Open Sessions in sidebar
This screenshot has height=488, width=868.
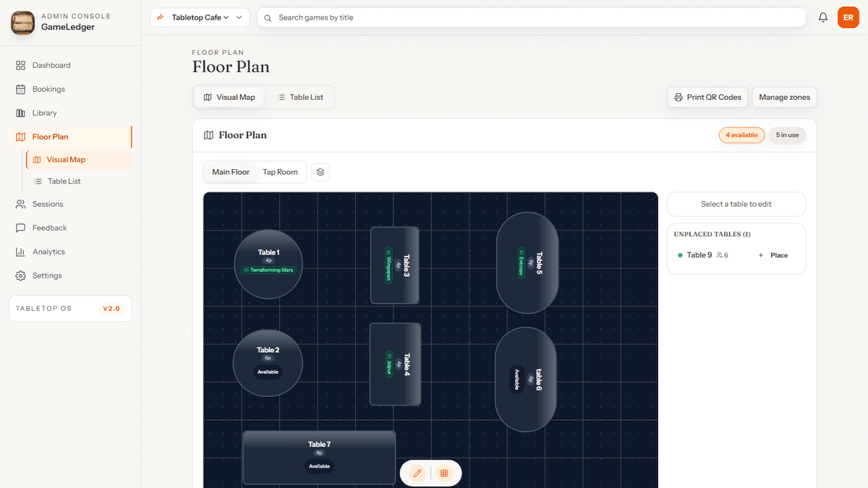click(x=70, y=204)
